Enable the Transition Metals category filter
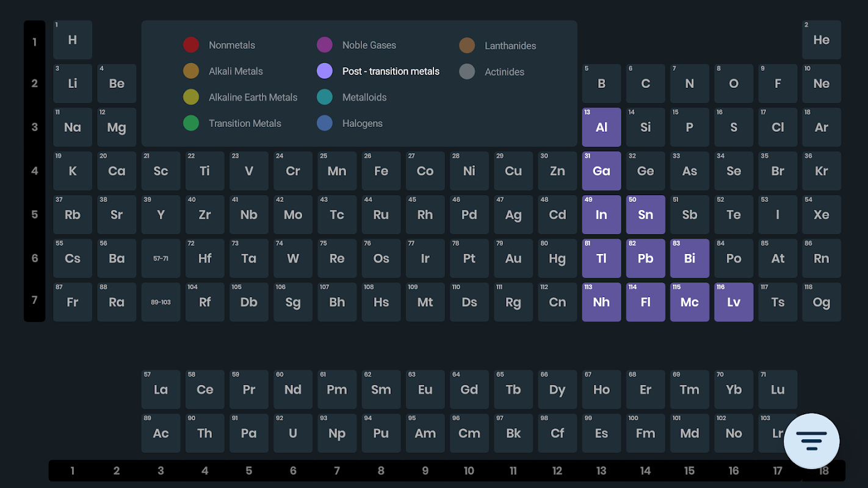This screenshot has width=868, height=488. click(245, 123)
